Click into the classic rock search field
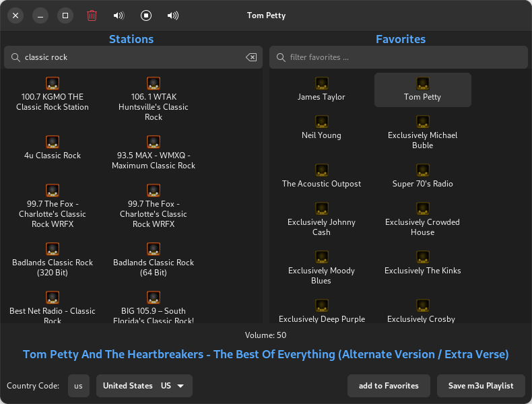Image resolution: width=532 pixels, height=404 pixels. [x=133, y=57]
